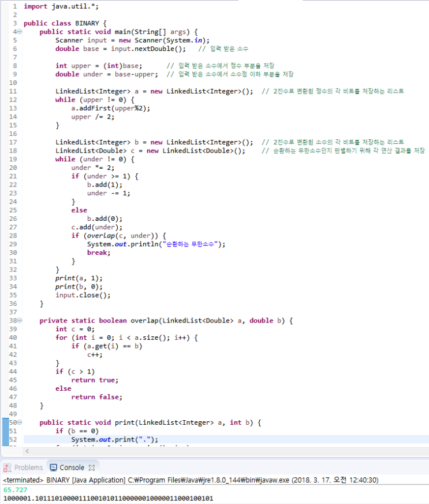Select the Console tab

[x=72, y=467]
